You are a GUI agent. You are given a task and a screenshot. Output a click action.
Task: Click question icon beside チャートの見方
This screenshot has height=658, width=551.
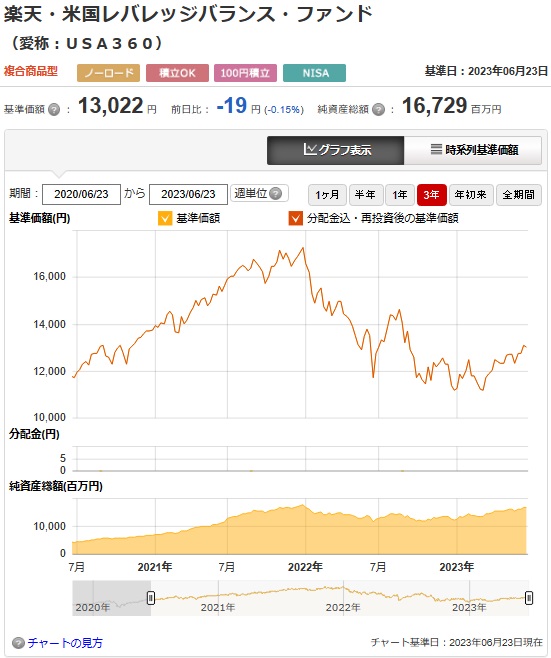[x=18, y=643]
